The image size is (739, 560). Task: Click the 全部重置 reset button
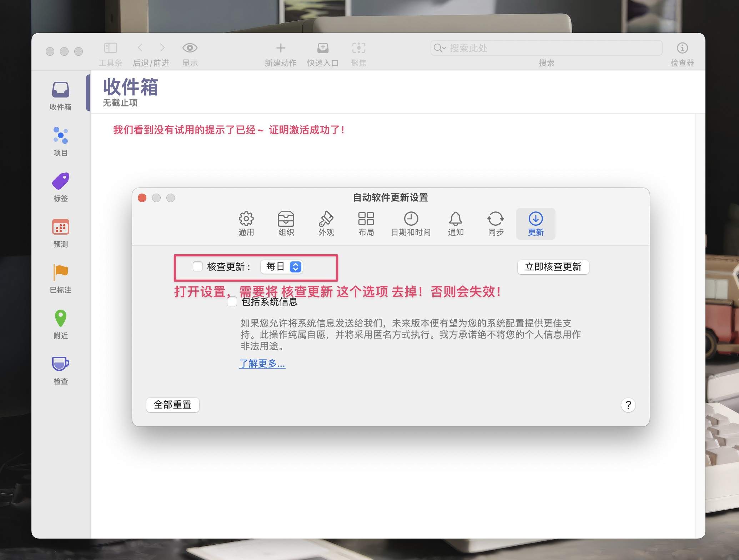coord(172,405)
